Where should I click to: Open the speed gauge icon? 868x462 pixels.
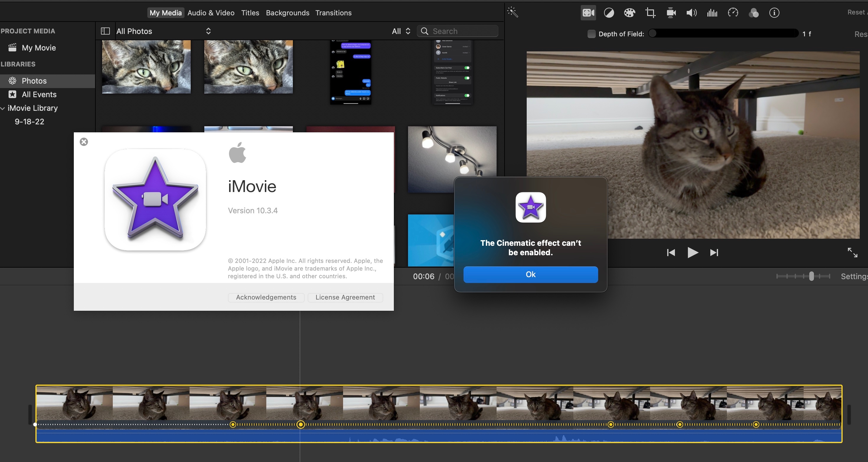[x=733, y=13]
